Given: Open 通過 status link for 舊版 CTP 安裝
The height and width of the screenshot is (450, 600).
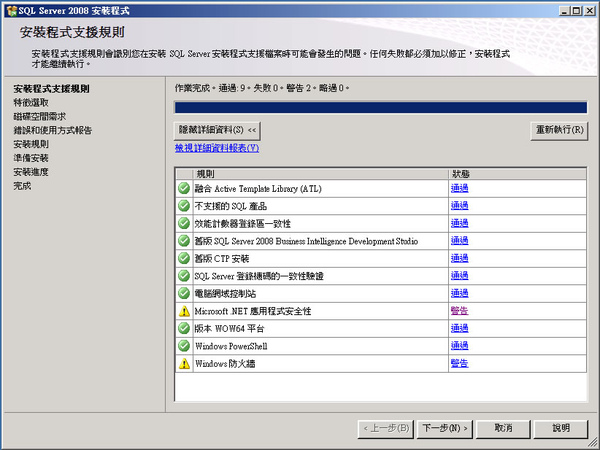Looking at the screenshot, I should pos(460,258).
